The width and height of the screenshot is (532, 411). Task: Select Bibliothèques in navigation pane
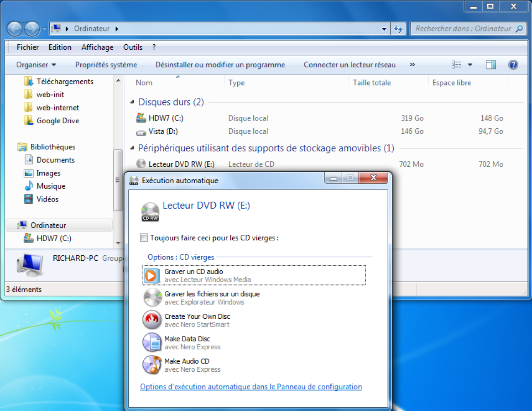47,147
